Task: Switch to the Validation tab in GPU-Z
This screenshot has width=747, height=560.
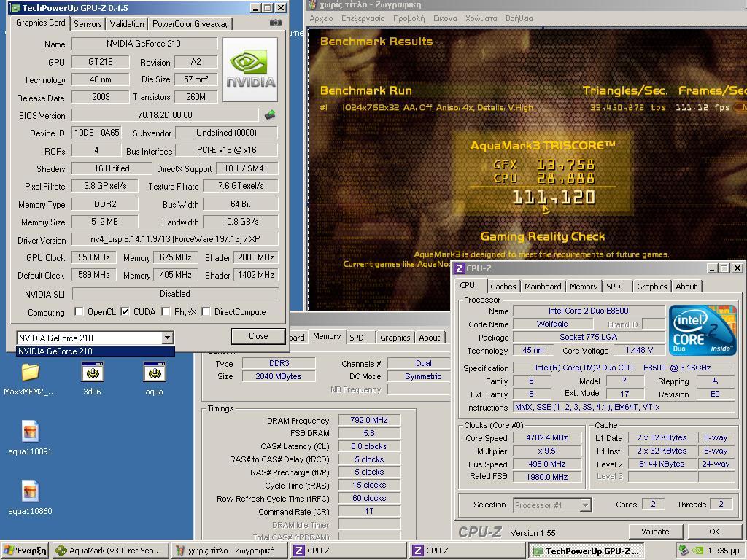Action: click(x=127, y=24)
